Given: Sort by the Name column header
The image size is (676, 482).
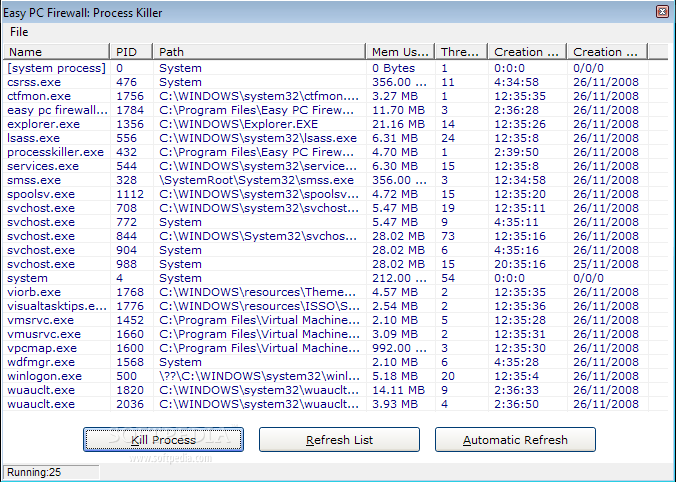Looking at the screenshot, I should coord(56,52).
